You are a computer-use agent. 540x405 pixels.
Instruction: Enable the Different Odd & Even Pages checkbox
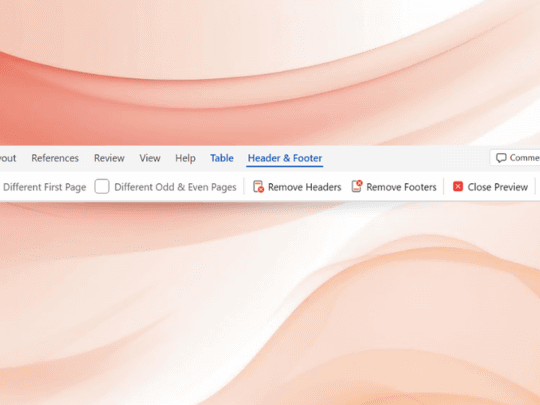click(102, 186)
